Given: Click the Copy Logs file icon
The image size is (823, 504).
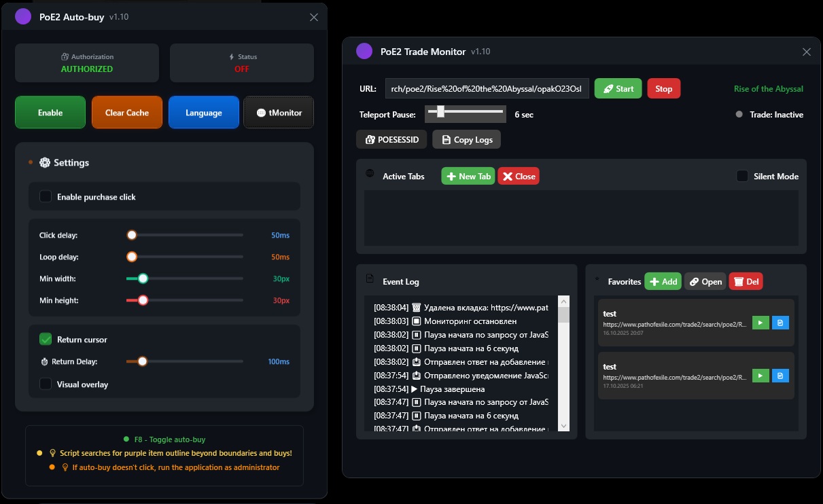Looking at the screenshot, I should 449,139.
